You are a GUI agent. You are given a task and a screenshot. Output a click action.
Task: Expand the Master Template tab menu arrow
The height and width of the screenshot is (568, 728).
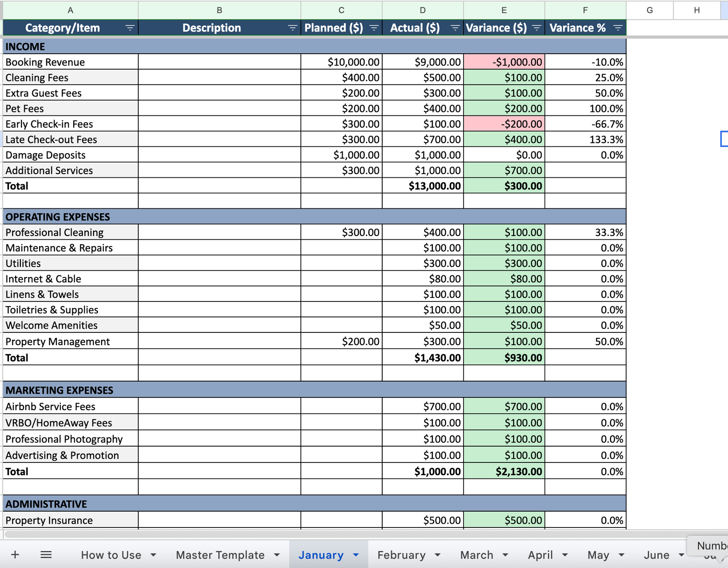pyautogui.click(x=277, y=555)
